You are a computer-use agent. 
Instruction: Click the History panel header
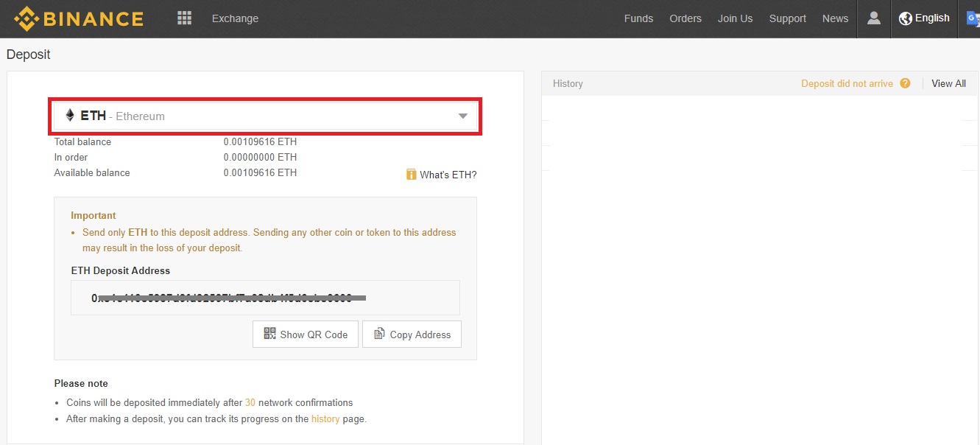[568, 83]
